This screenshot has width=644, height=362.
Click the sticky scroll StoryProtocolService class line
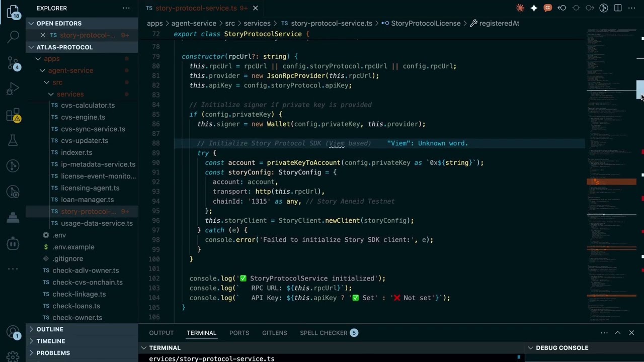tap(362, 34)
